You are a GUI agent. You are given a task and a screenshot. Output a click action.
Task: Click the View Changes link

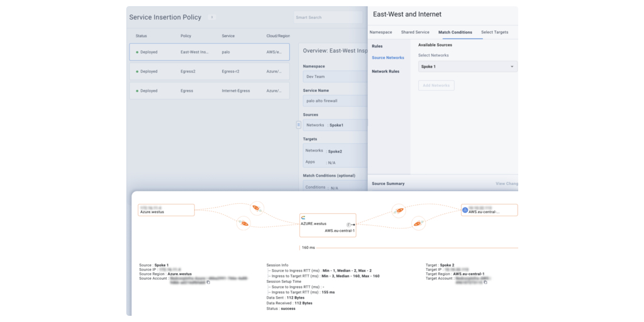coord(507,184)
